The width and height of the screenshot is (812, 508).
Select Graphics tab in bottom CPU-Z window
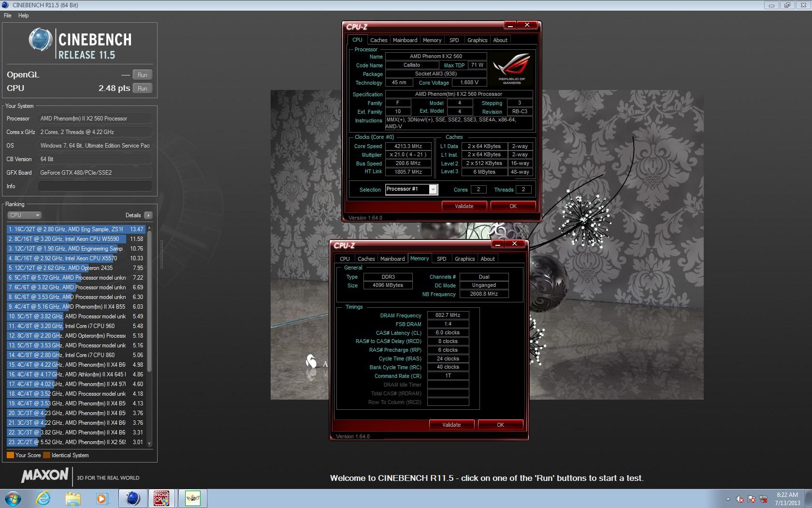click(465, 259)
